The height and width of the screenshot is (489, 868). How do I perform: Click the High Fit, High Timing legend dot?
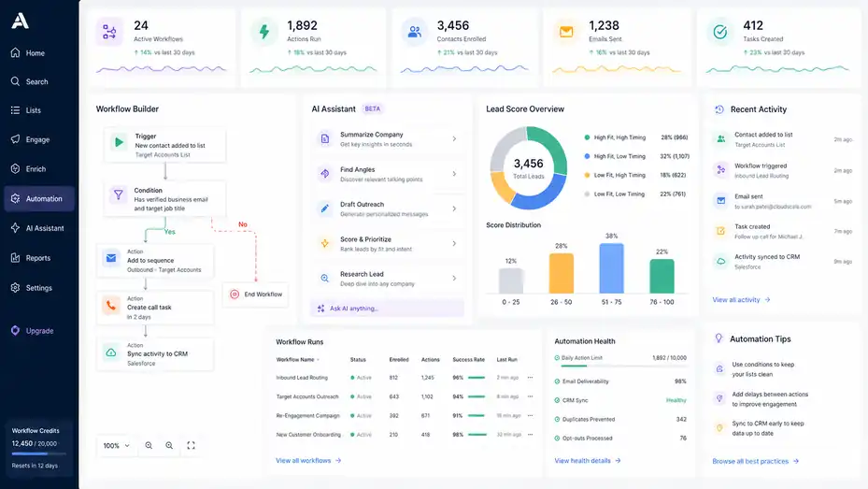tap(587, 137)
